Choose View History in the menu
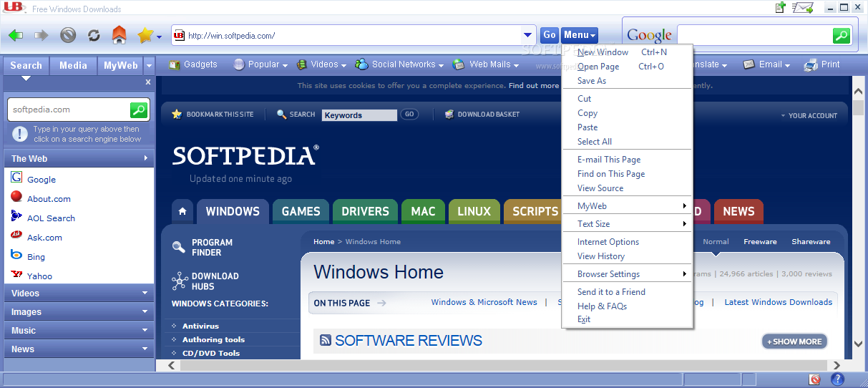The height and width of the screenshot is (388, 868). [627, 256]
